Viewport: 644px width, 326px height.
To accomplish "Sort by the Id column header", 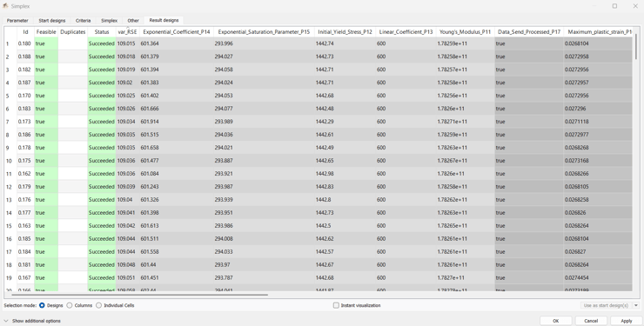I will [25, 32].
